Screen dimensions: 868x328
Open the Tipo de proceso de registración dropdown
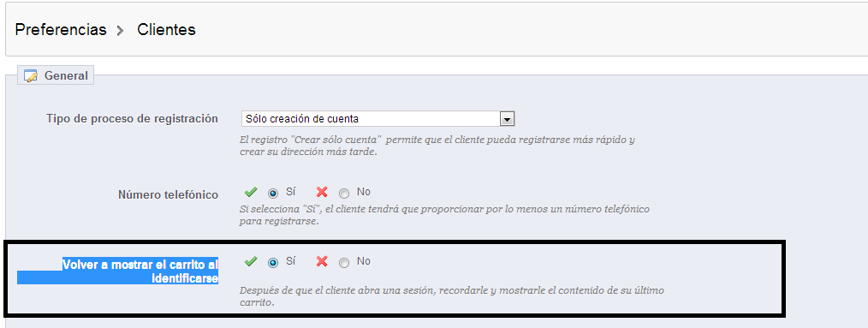[x=378, y=118]
